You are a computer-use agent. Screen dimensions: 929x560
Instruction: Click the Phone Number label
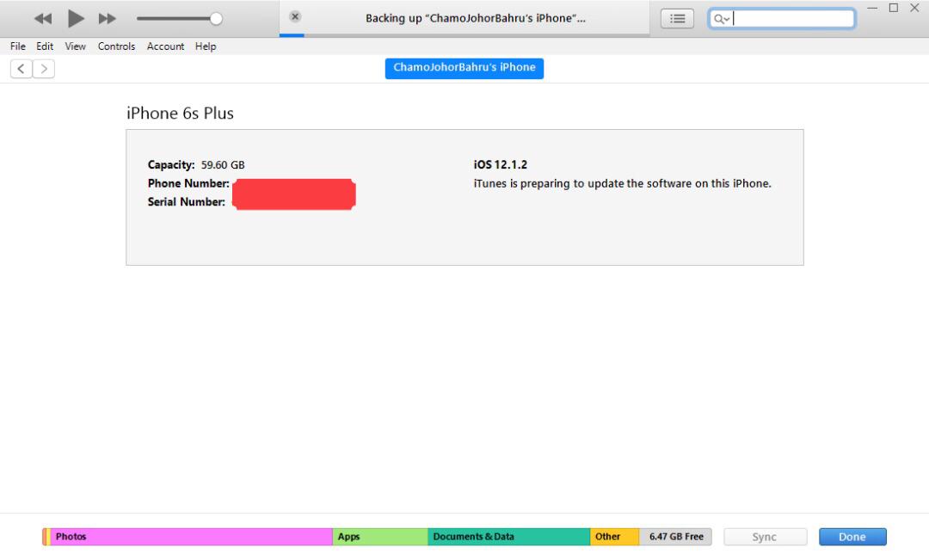pos(188,183)
